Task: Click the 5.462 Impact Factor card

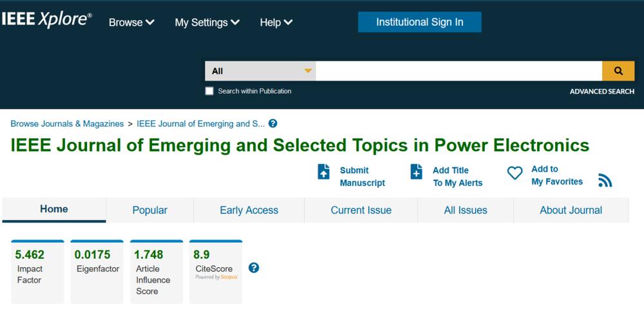Action: coord(37,272)
